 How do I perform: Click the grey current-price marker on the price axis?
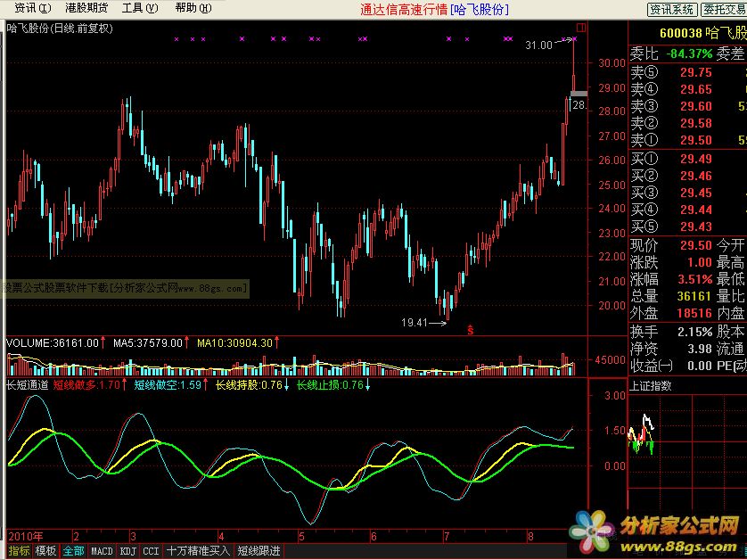click(579, 94)
